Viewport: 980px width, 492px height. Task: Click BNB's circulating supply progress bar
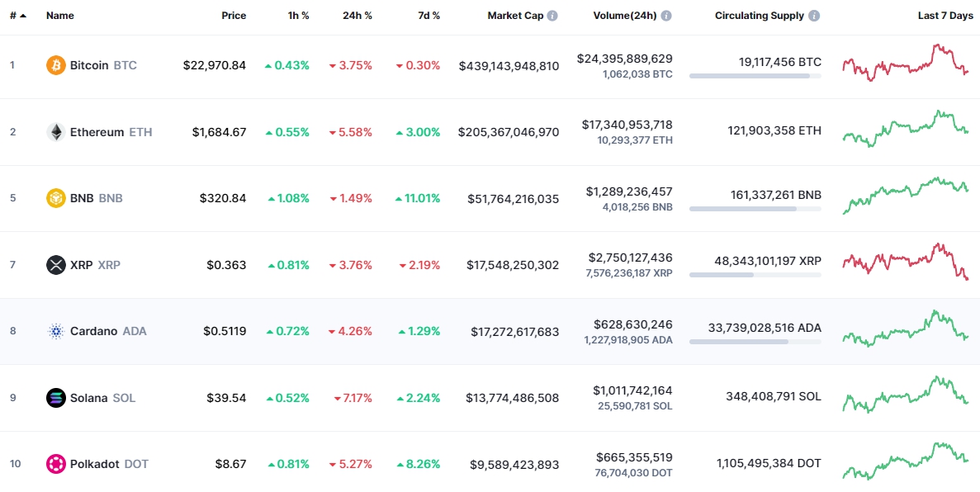point(755,209)
